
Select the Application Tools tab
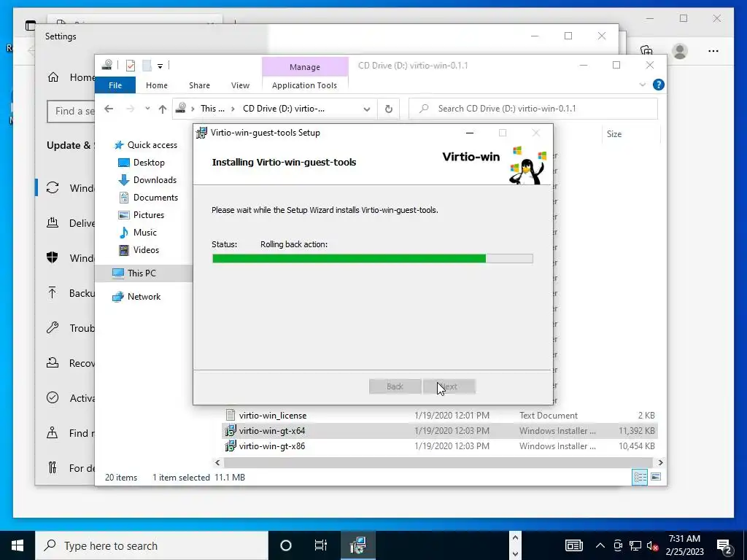[x=304, y=85]
